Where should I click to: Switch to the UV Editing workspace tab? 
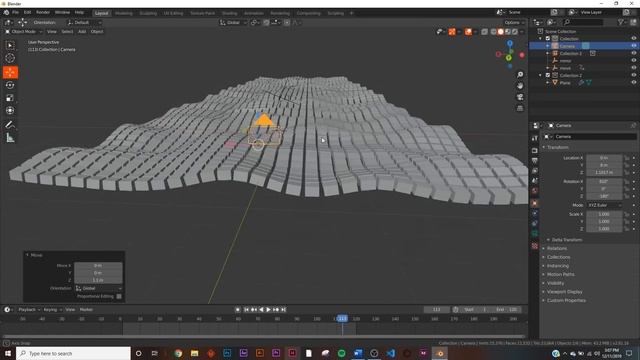tap(173, 13)
